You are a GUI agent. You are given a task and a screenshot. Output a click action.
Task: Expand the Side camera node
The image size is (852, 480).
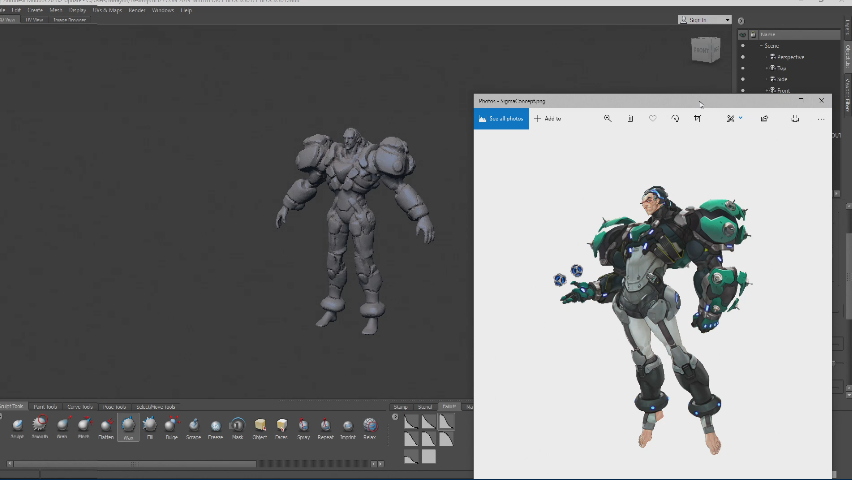tap(766, 79)
